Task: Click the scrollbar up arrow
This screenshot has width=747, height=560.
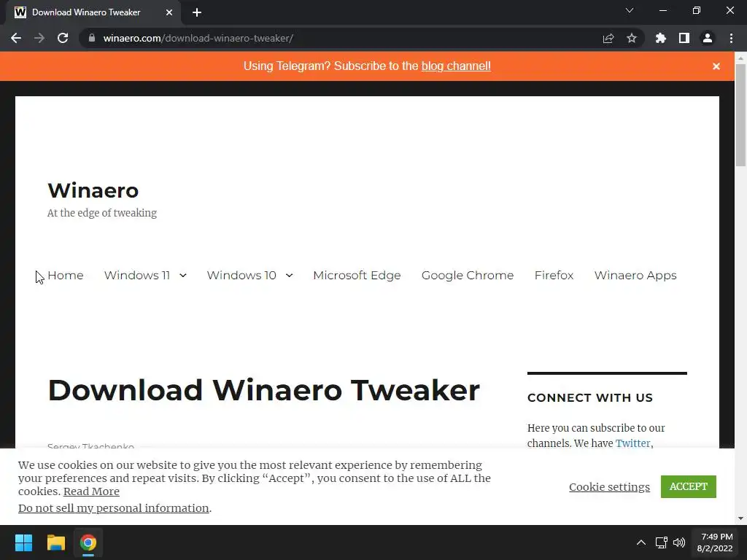Action: 740,58
